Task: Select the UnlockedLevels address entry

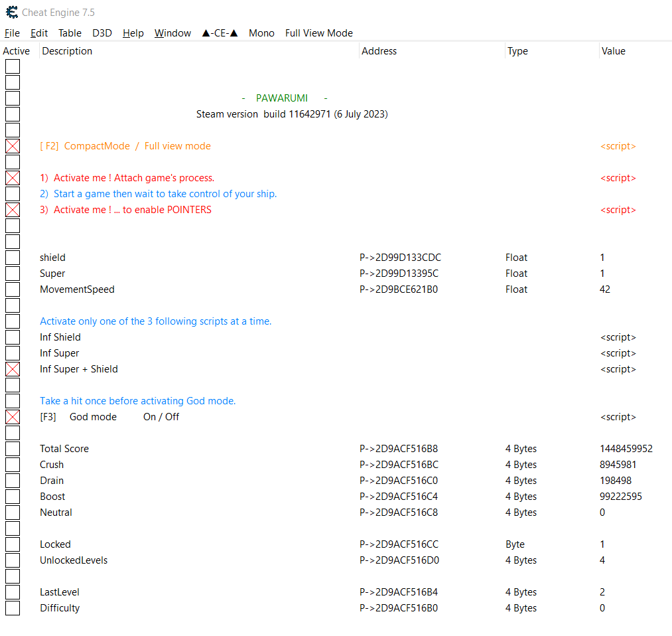Action: click(x=399, y=560)
